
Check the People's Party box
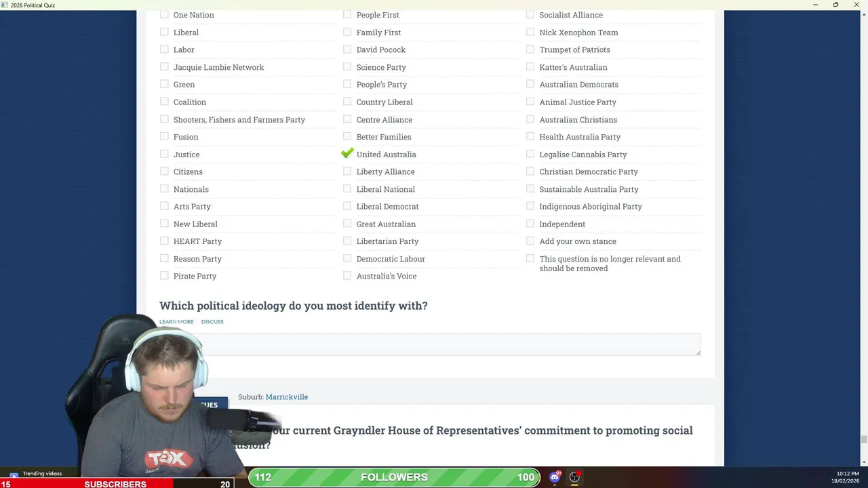(x=347, y=84)
